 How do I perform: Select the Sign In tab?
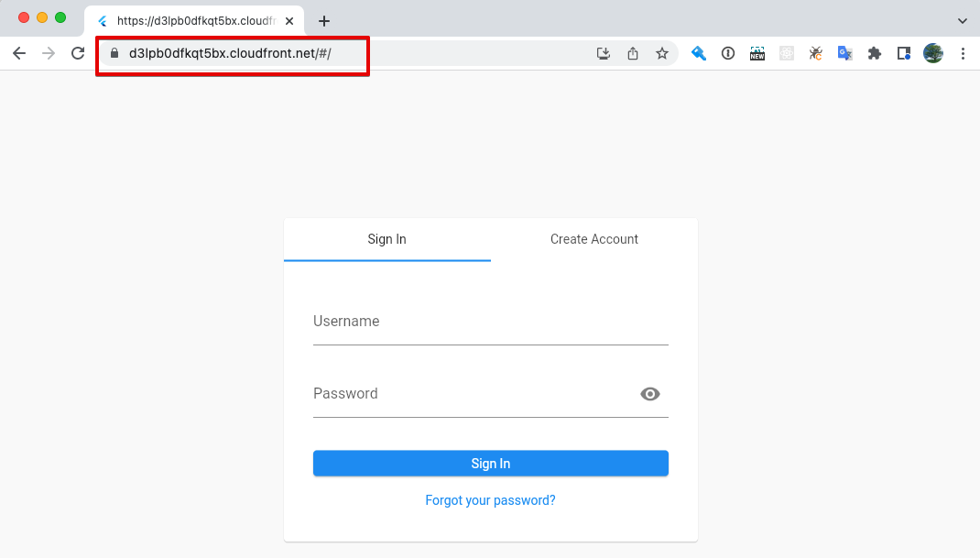387,239
